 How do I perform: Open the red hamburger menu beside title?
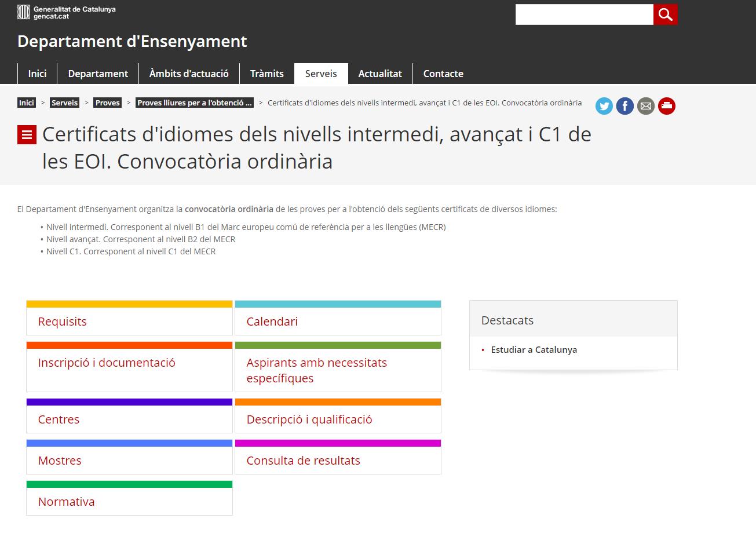coord(27,135)
